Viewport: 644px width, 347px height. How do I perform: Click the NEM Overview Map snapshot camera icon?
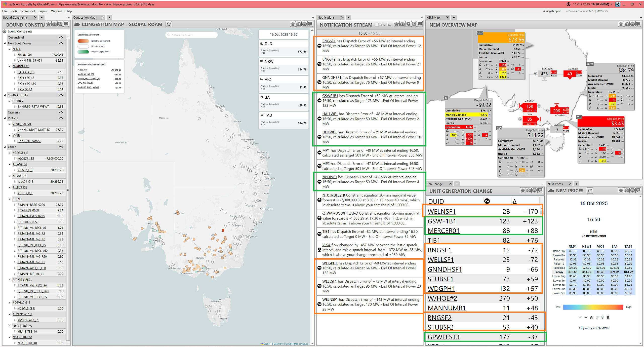click(x=627, y=24)
